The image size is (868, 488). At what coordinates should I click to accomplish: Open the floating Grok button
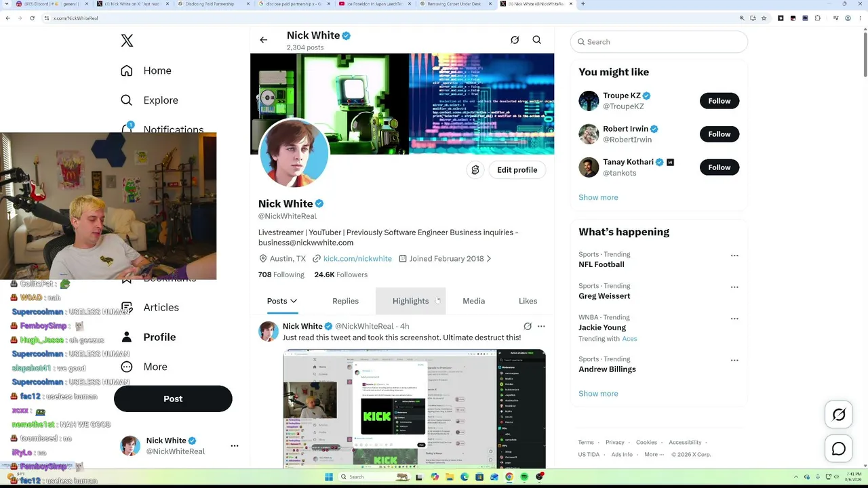pyautogui.click(x=839, y=415)
